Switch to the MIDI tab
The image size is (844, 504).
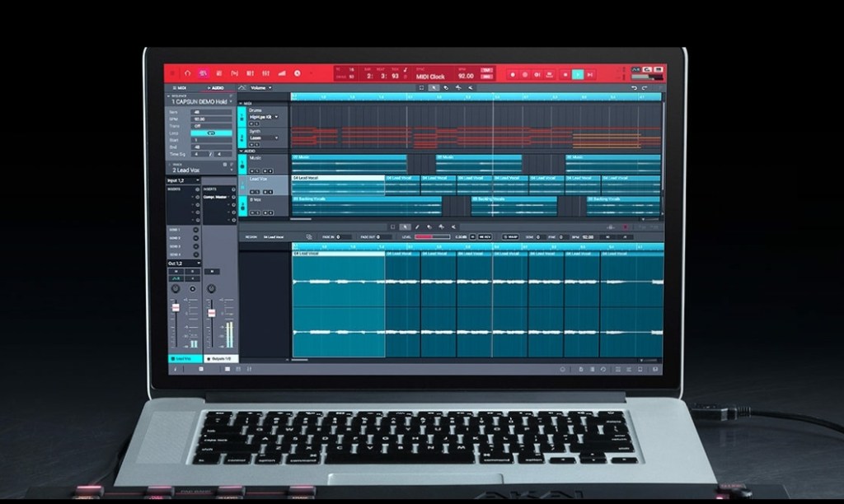(178, 87)
